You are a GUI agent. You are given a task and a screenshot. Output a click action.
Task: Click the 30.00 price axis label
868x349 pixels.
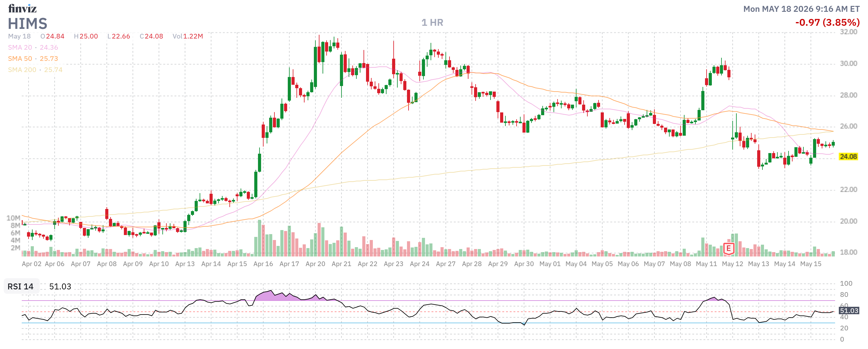click(848, 64)
